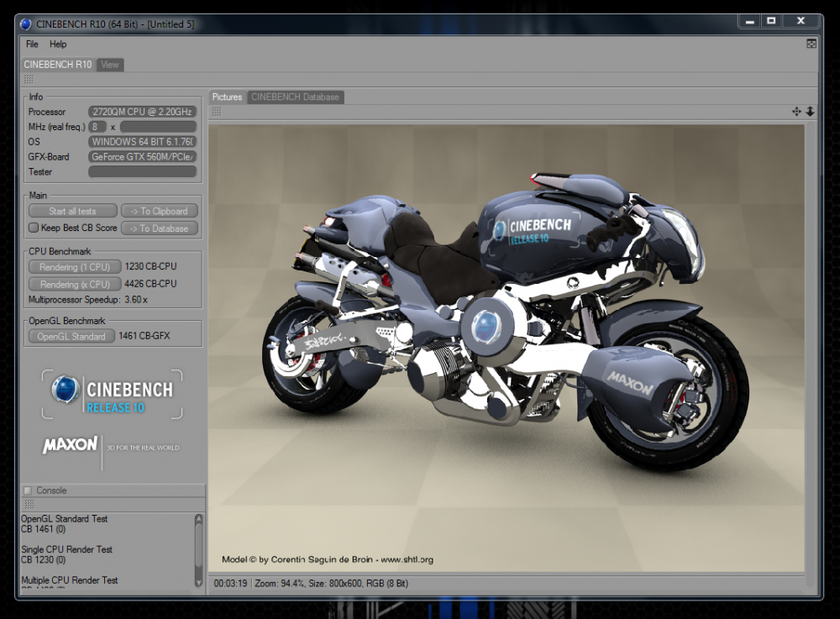The height and width of the screenshot is (619, 840).
Task: Click the CINEBENCH app icon in the title bar
Action: click(x=26, y=24)
